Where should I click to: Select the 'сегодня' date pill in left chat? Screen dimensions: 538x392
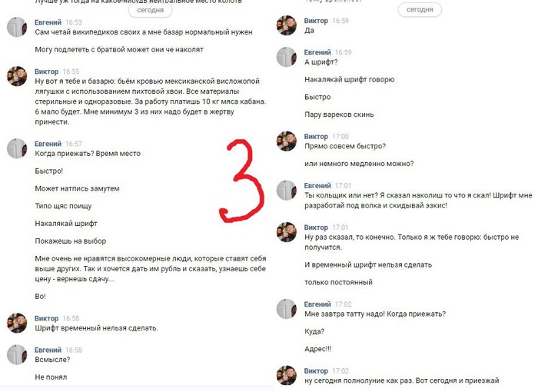pyautogui.click(x=151, y=10)
